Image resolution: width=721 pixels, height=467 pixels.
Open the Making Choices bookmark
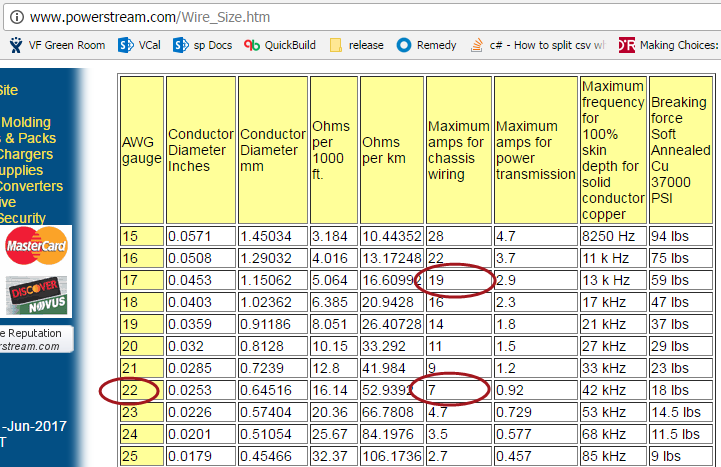coord(627,45)
